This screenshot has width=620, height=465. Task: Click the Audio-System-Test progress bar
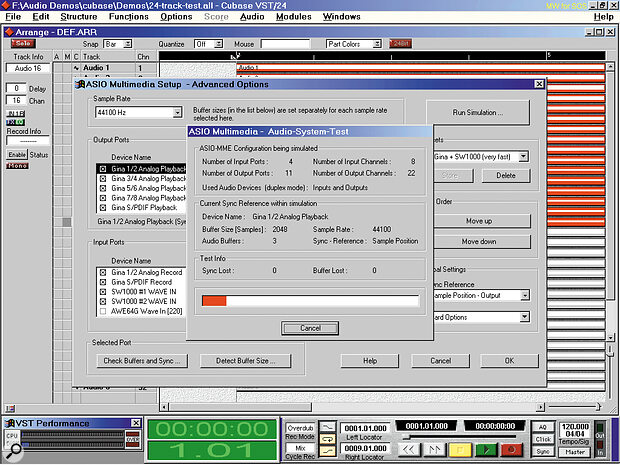coord(310,301)
